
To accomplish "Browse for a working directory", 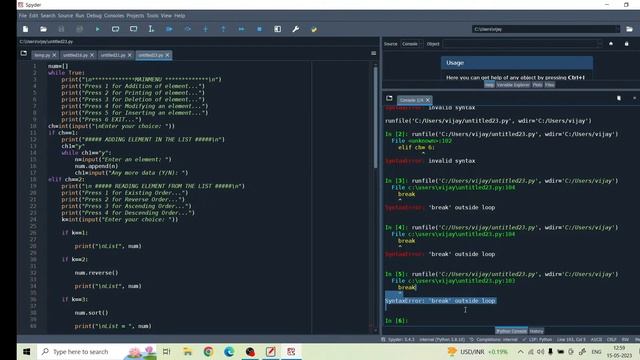I will click(629, 29).
